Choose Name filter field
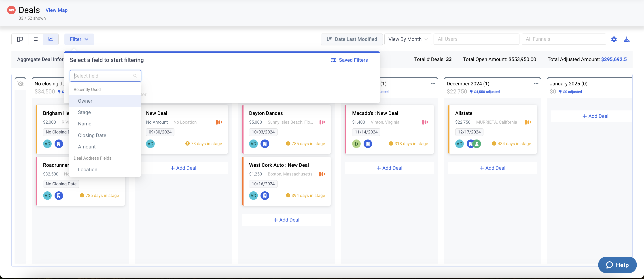Image resolution: width=644 pixels, height=279 pixels. pyautogui.click(x=105, y=124)
